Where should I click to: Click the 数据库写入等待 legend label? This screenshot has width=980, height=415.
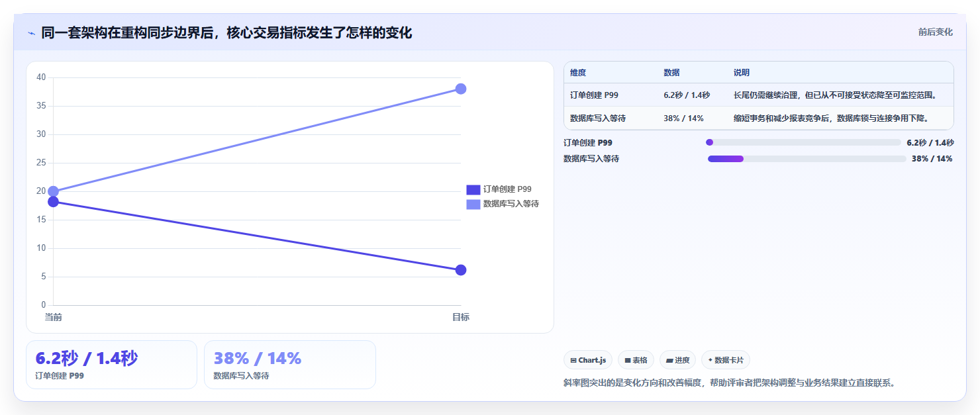[x=511, y=204]
